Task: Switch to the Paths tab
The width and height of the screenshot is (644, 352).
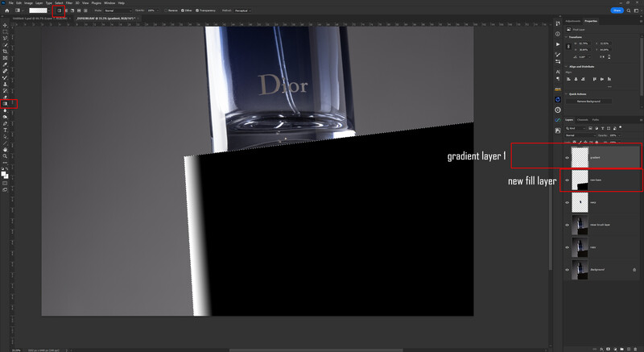Action: pos(596,120)
